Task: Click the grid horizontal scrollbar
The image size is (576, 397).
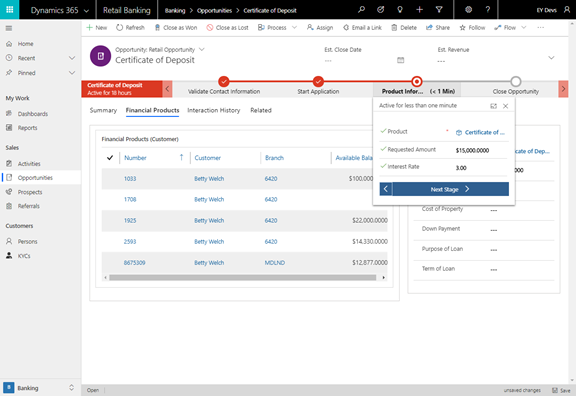Action: click(x=242, y=278)
